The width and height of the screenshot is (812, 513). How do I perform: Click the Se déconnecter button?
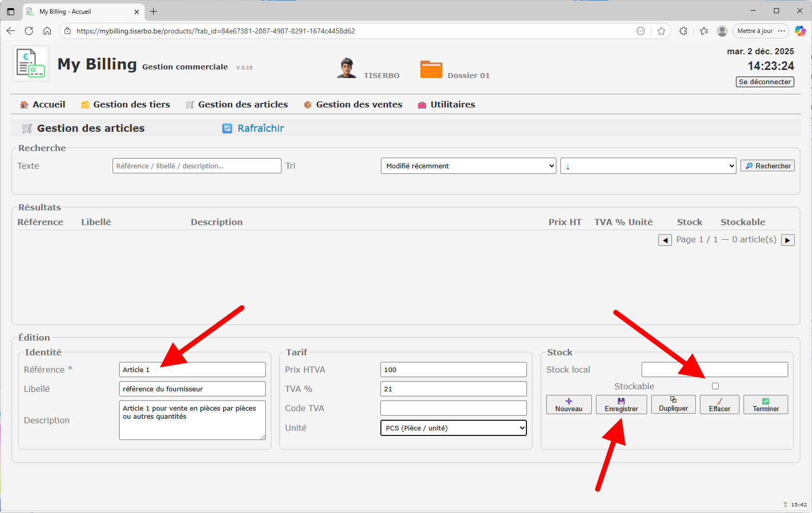click(x=764, y=82)
